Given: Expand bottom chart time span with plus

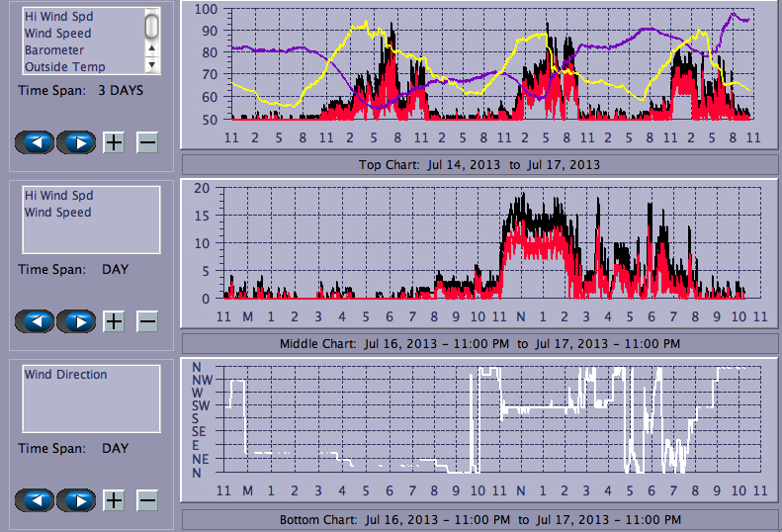Looking at the screenshot, I should click(x=114, y=500).
